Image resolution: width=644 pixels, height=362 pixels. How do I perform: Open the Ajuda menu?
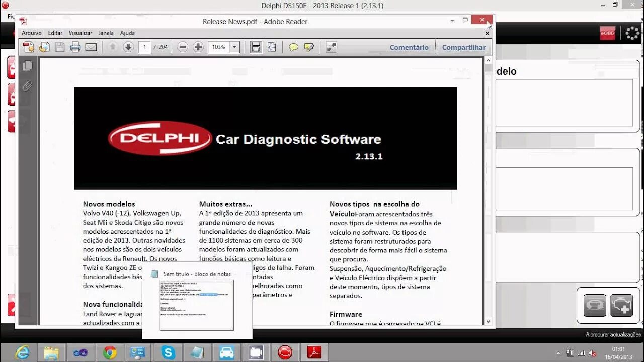tap(127, 33)
